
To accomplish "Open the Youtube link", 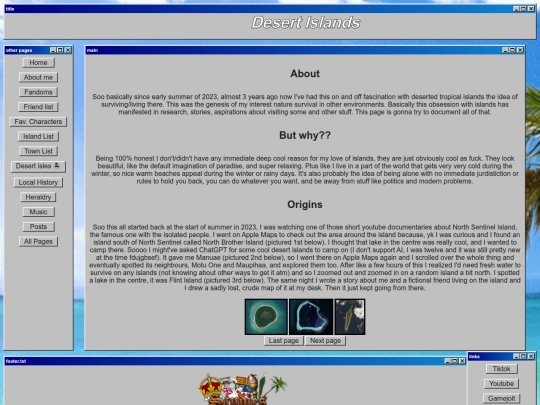I will 501,384.
